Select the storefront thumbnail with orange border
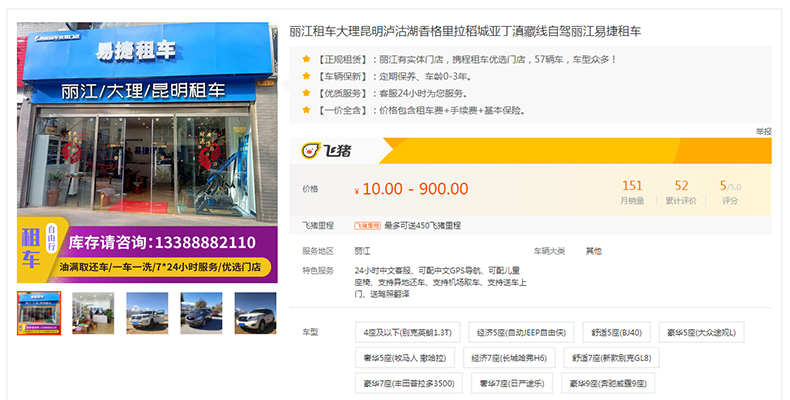 [39, 313]
